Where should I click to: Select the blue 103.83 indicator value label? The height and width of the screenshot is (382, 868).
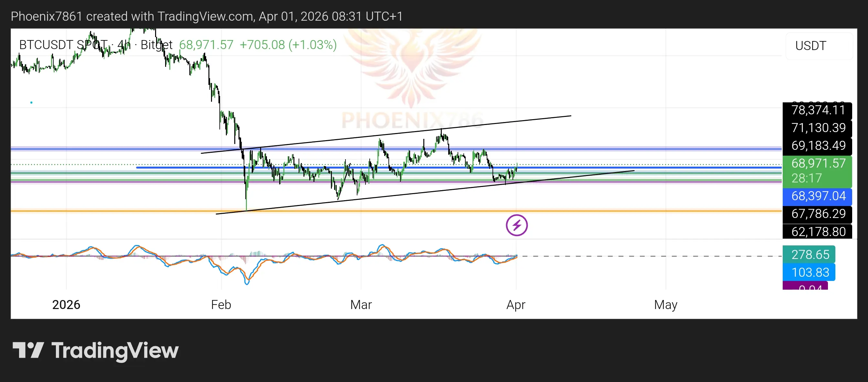click(x=809, y=272)
